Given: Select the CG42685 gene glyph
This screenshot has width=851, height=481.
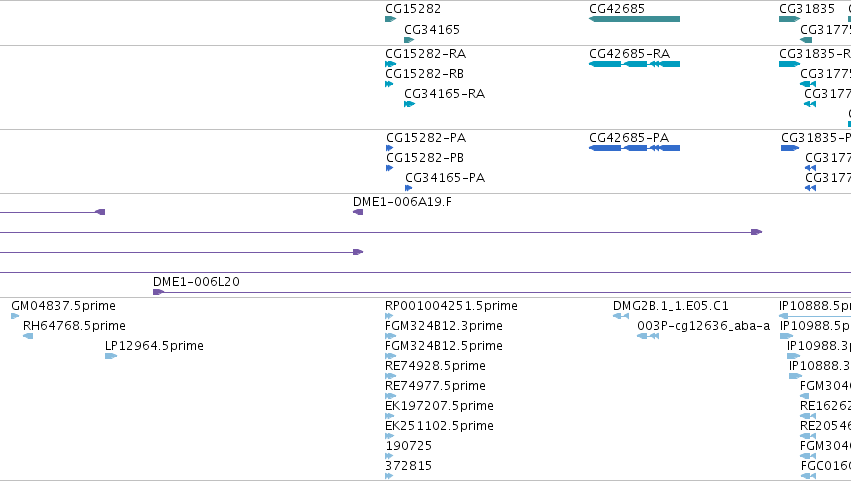Looking at the screenshot, I should click(x=634, y=19).
